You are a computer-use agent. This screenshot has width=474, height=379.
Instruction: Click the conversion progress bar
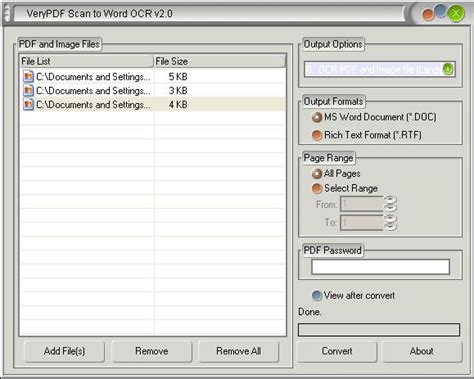[x=379, y=330]
